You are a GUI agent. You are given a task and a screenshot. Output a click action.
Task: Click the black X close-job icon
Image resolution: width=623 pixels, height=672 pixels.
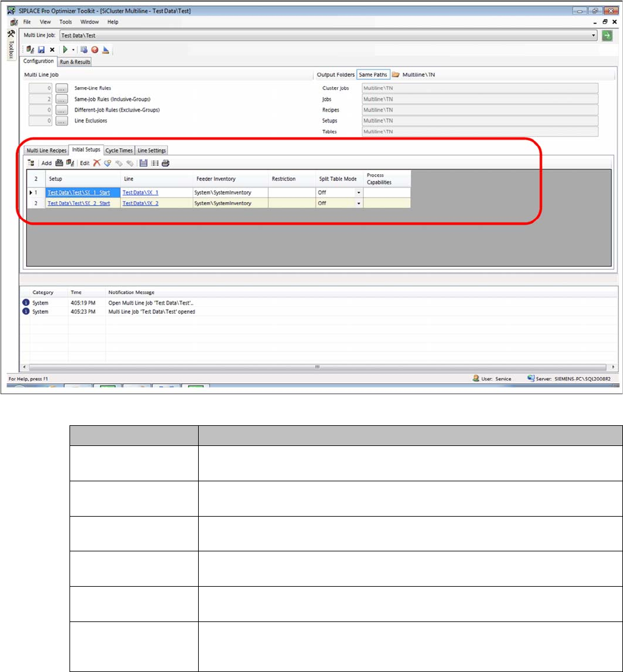(52, 50)
